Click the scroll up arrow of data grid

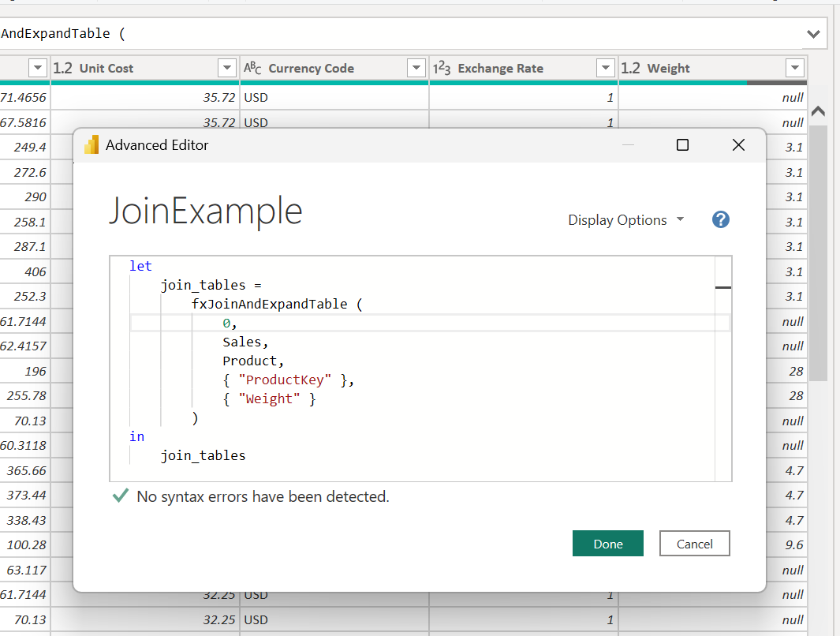click(818, 111)
